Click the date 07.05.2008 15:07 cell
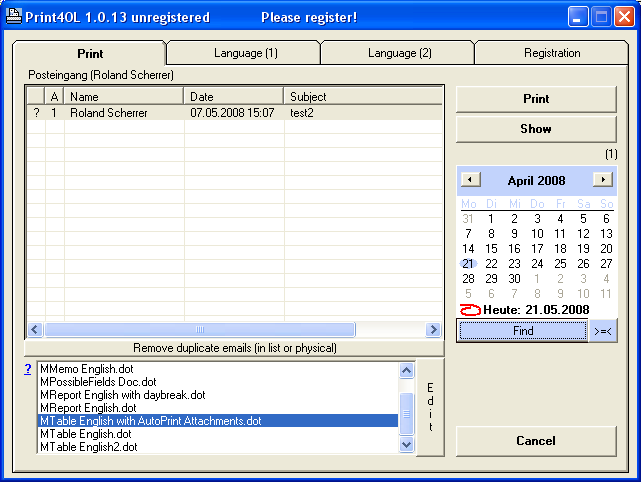This screenshot has width=641, height=482. point(232,113)
